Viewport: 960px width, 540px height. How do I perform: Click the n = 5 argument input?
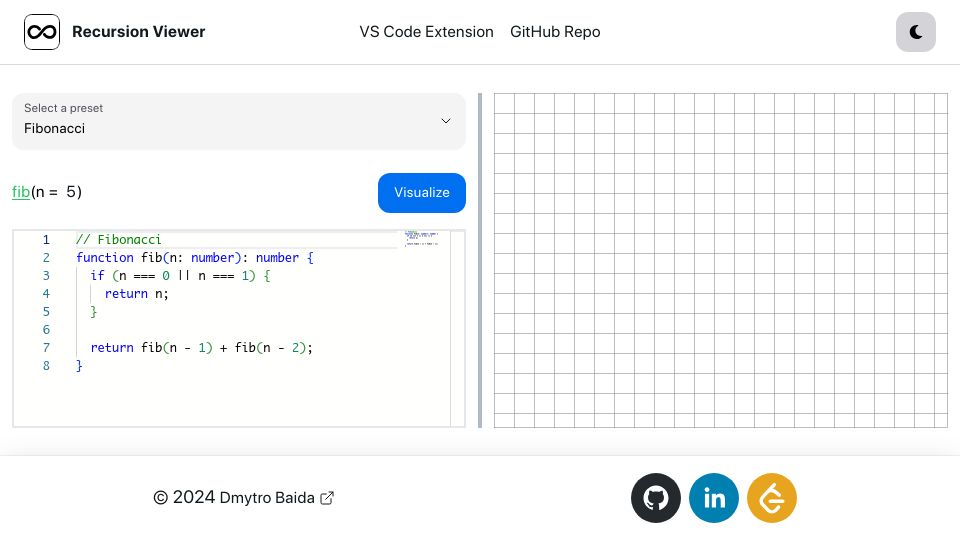click(73, 192)
